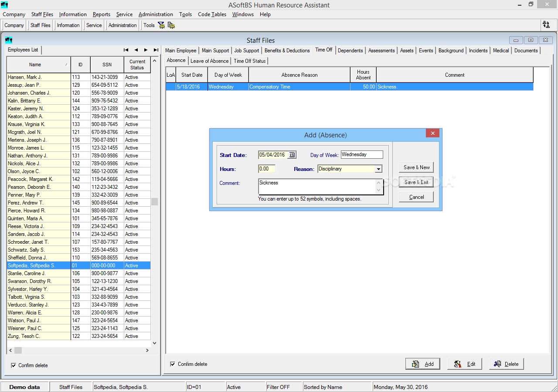Screen dimensions: 558x392
Task: Click the Hours Absent column header
Action: pos(363,75)
